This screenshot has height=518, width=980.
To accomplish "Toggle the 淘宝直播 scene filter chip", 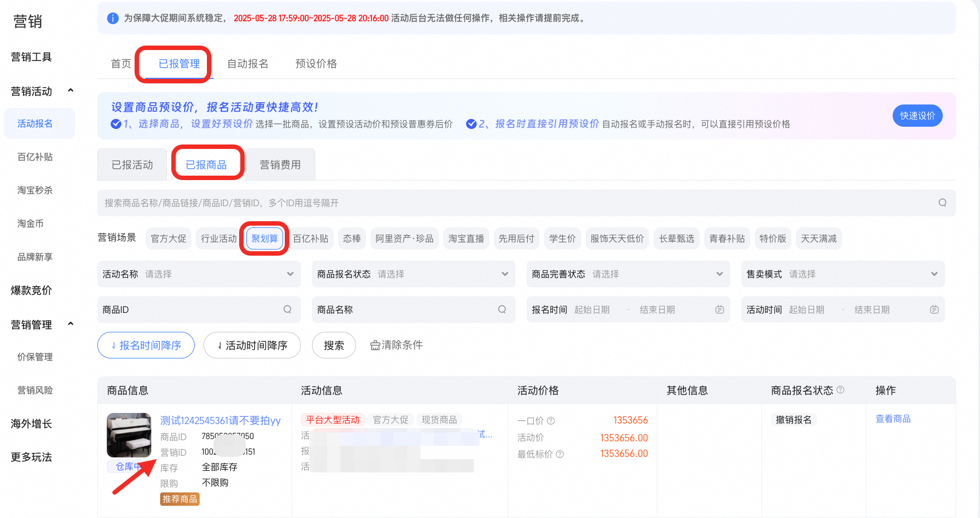I will pyautogui.click(x=466, y=238).
